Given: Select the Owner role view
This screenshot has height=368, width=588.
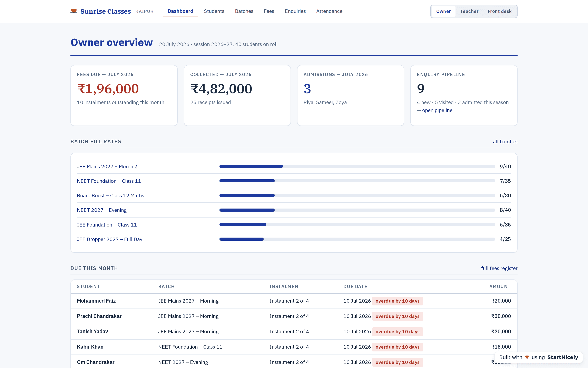Looking at the screenshot, I should click(443, 11).
